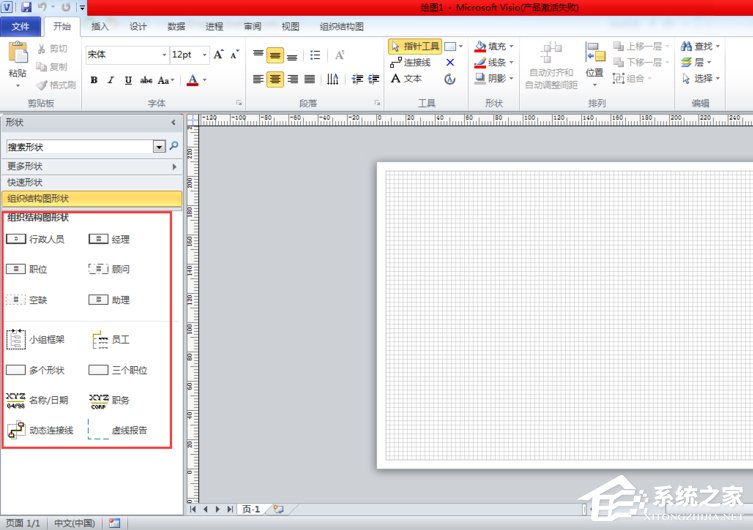The width and height of the screenshot is (753, 530).
Task: Toggle strikethrough abc formatting
Action: (146, 80)
